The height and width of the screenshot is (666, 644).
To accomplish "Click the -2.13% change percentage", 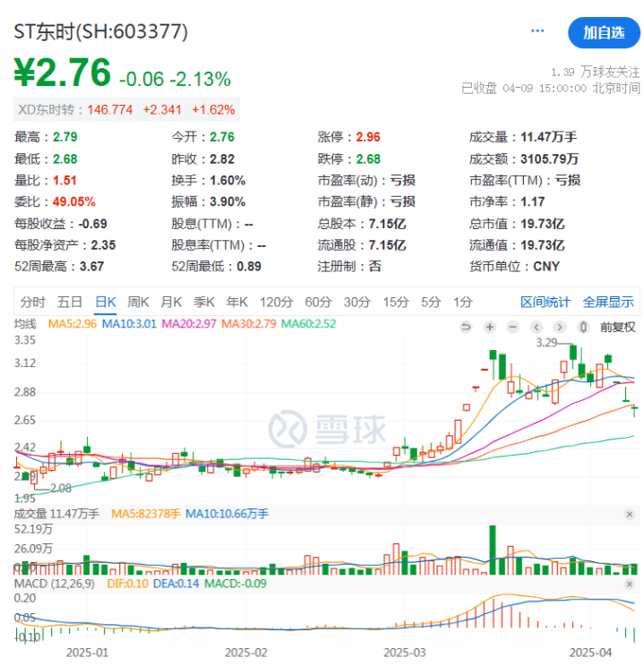I will coord(201,79).
